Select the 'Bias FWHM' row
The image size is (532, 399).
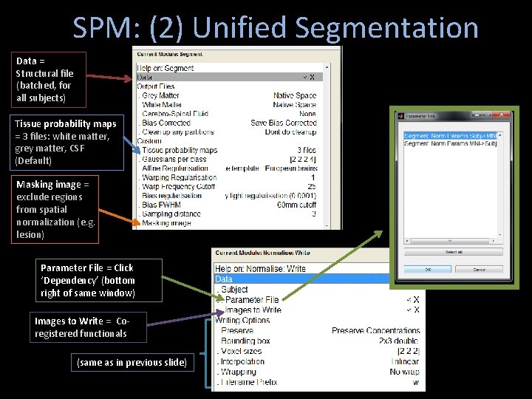tap(230, 205)
